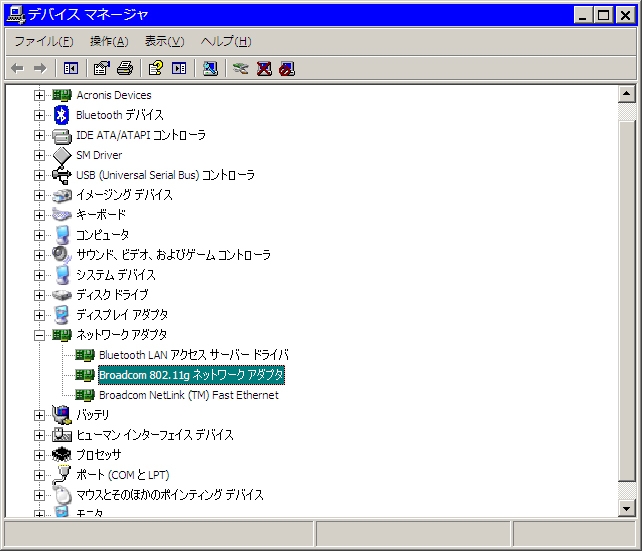Click the ネットワーク アダプタ label
The height and width of the screenshot is (551, 642).
pos(122,335)
